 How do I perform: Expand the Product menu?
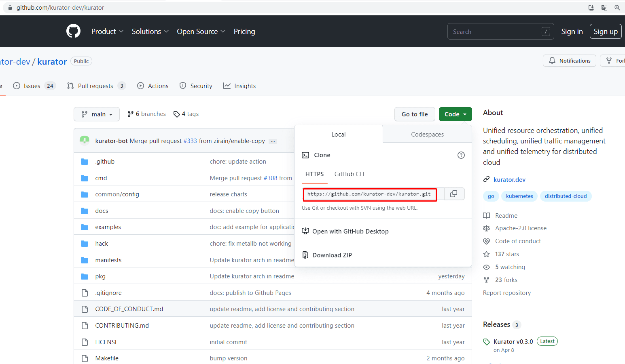(x=107, y=32)
